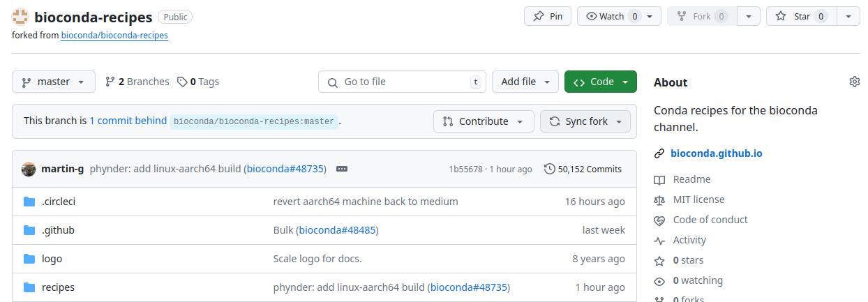Expand the Add file dropdown

coord(525,82)
